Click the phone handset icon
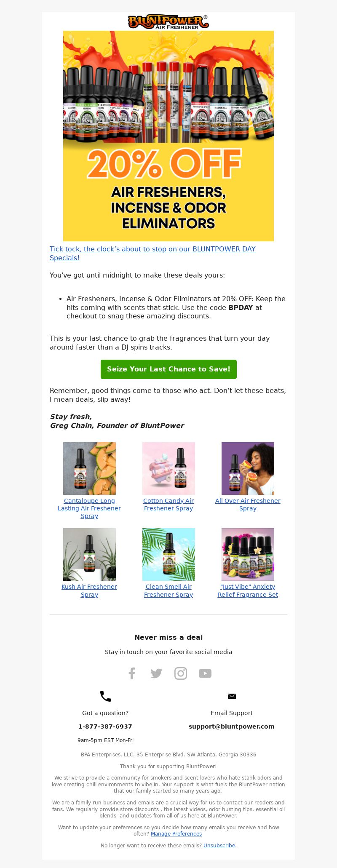The image size is (337, 868). (105, 696)
